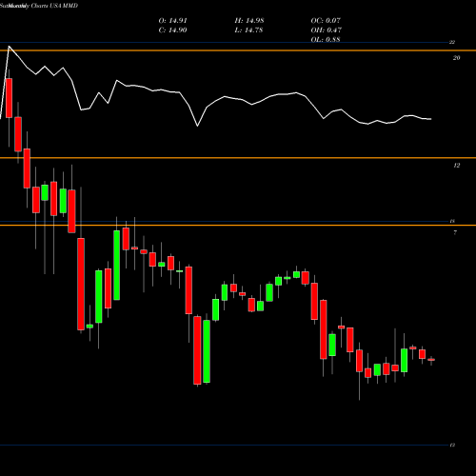Select the low value "L: 14.78"
The width and height of the screenshot is (476, 476).
249,30
